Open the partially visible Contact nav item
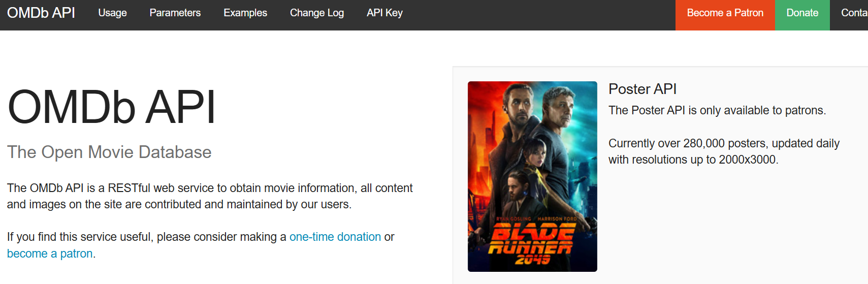 point(853,13)
